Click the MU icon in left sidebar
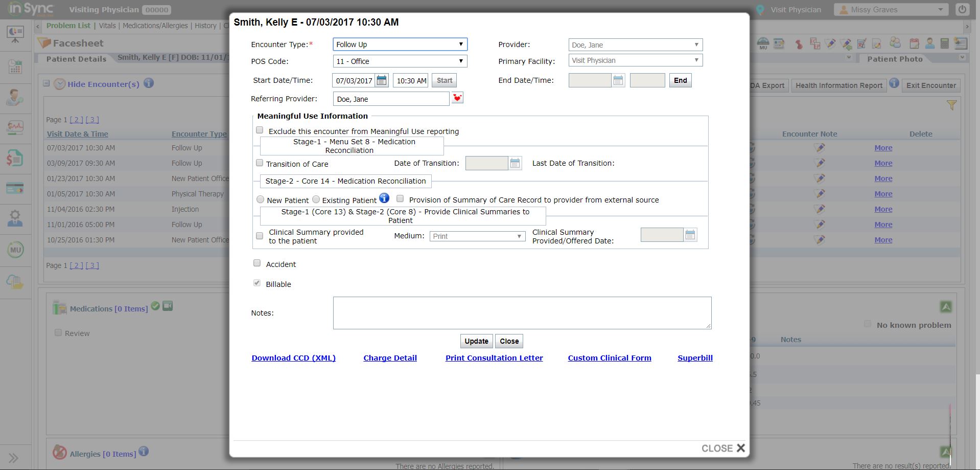This screenshot has width=980, height=470. click(15, 250)
